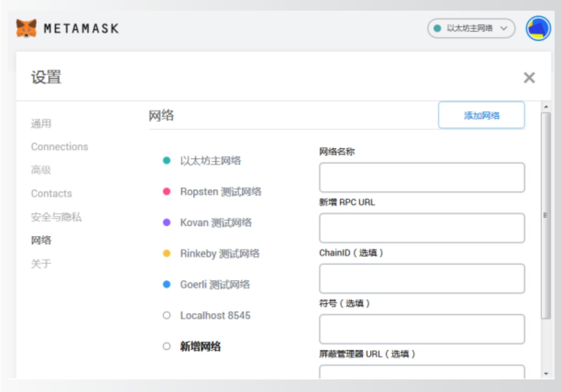Click the 添加网络 button
Screen dimensions: 561x392
point(481,115)
